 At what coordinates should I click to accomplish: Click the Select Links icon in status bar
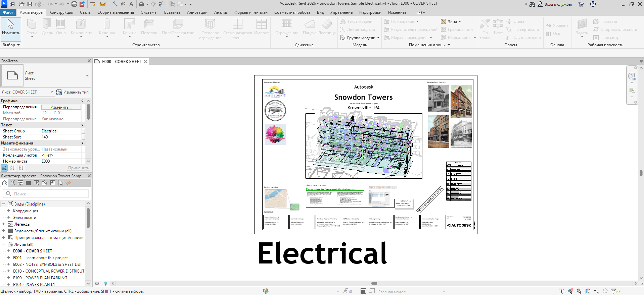coord(561,291)
